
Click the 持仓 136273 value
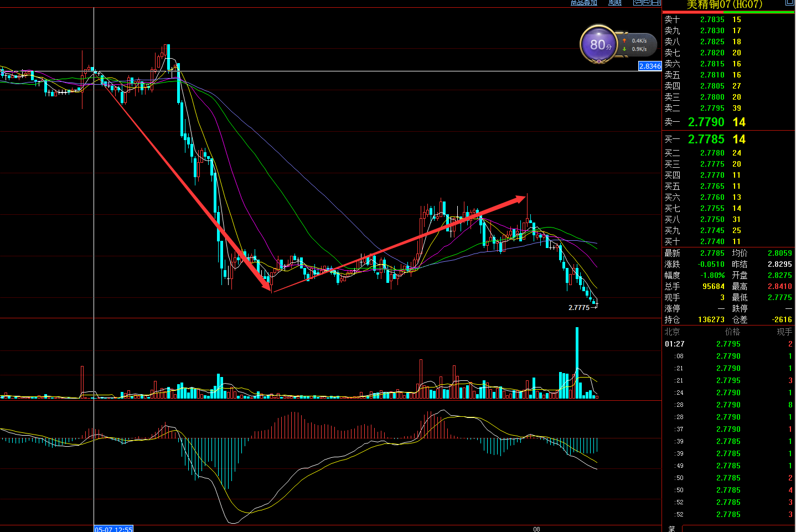pyautogui.click(x=711, y=319)
